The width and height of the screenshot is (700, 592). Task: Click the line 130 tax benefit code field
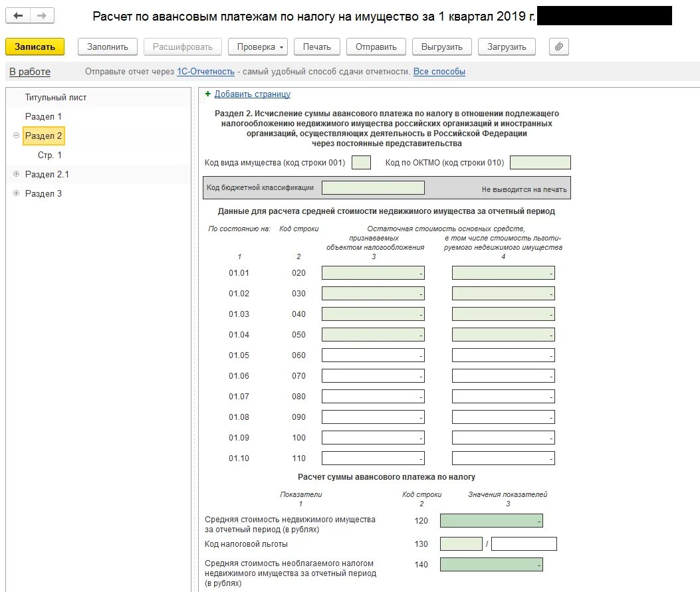(x=461, y=543)
